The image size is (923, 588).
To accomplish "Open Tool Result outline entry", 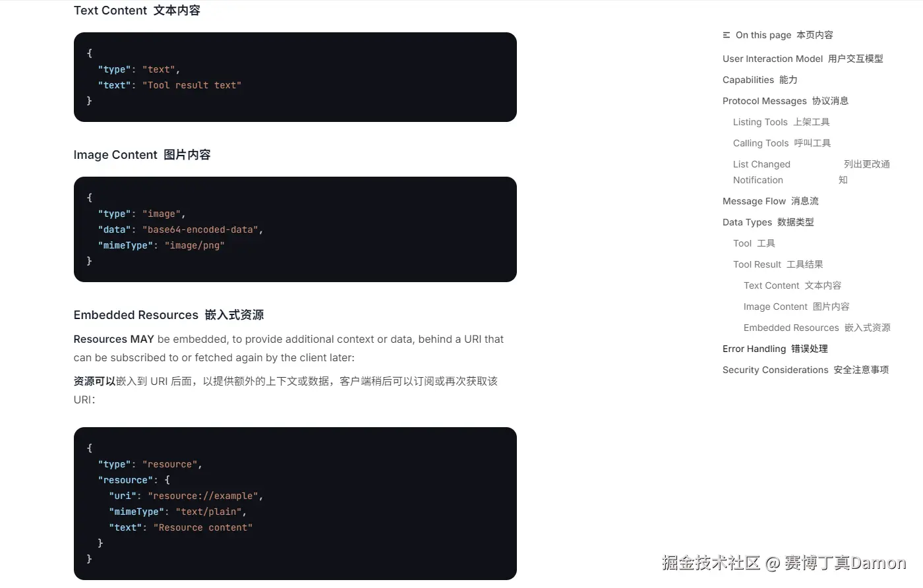I will pos(778,264).
